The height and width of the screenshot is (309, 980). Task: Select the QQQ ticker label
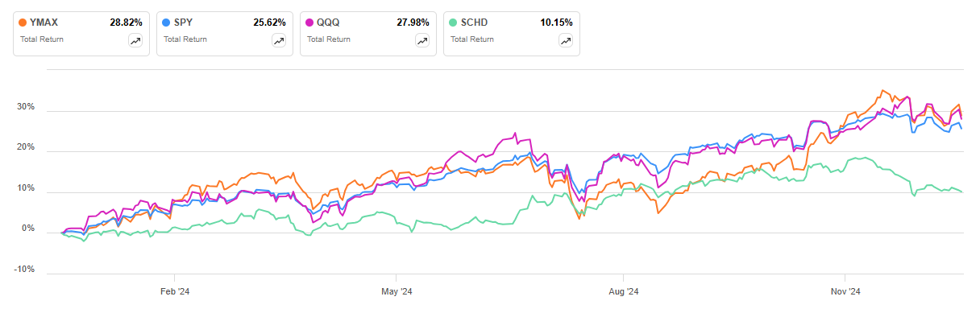point(327,23)
